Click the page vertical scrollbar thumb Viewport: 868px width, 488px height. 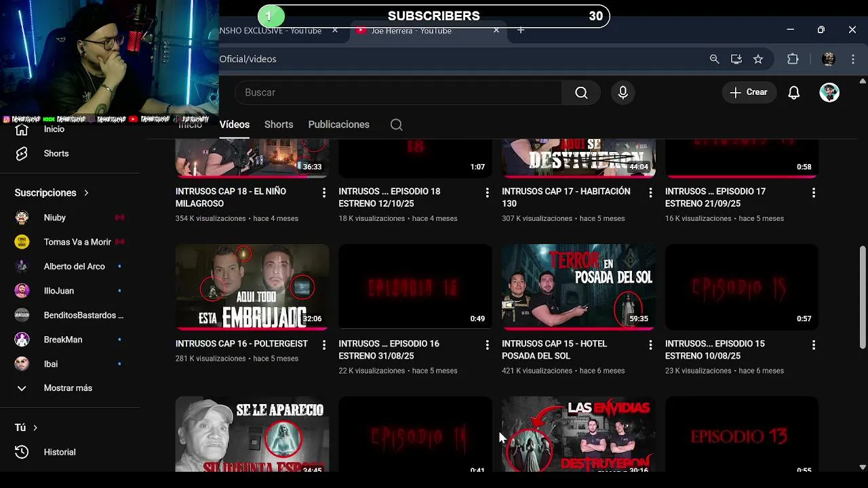863,298
